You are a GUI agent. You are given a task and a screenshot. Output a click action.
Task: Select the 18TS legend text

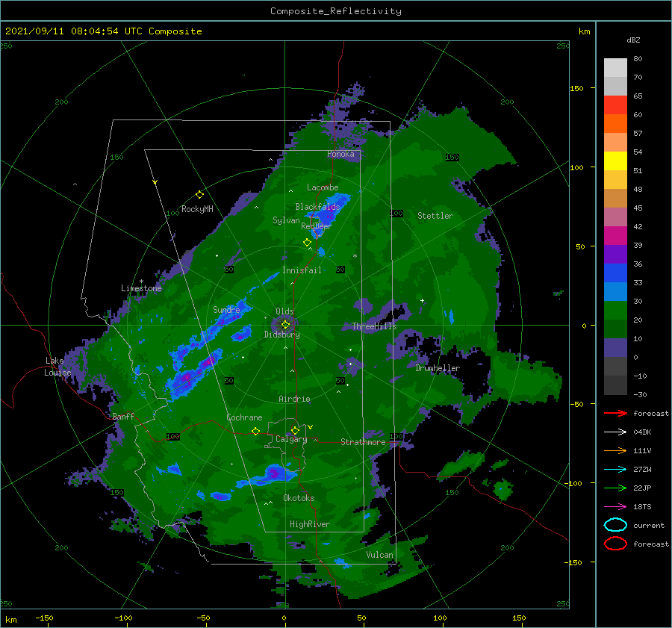point(642,507)
